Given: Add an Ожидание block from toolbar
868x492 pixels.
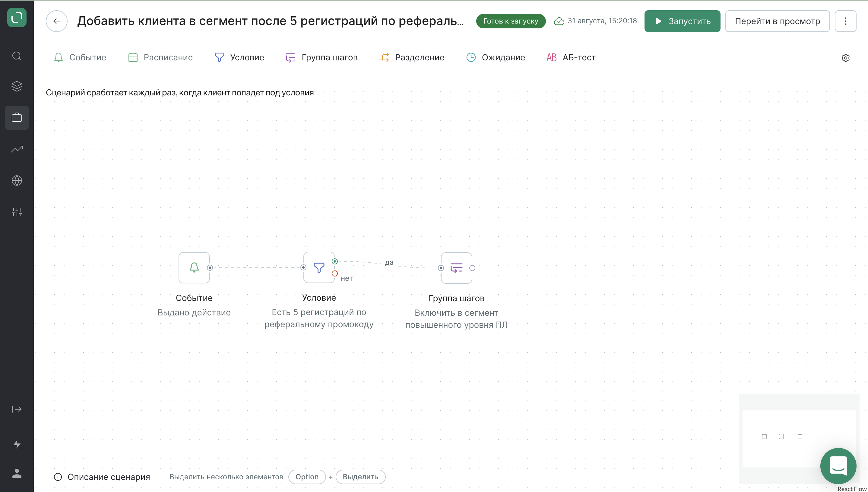Looking at the screenshot, I should (x=495, y=57).
